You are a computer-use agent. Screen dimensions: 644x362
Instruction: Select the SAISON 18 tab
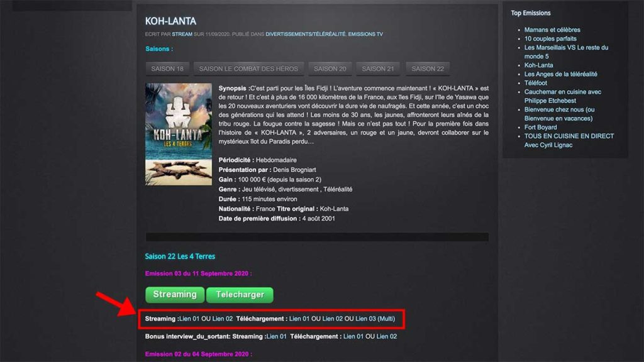[x=167, y=69]
